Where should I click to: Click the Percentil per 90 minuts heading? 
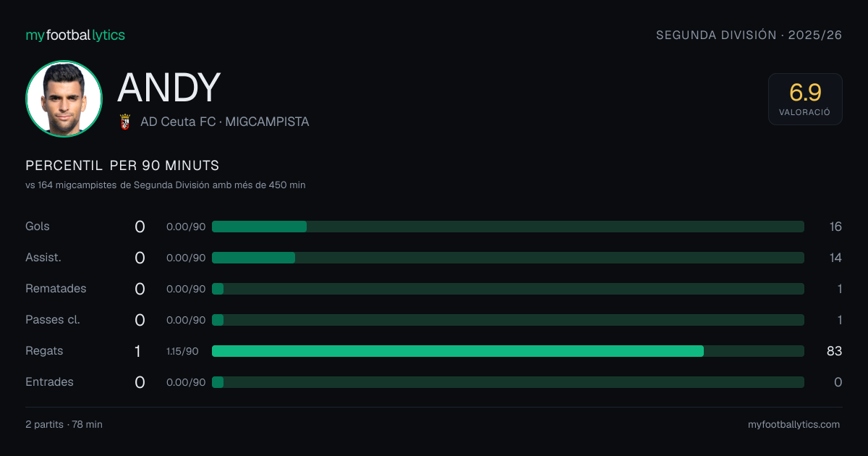coord(122,166)
